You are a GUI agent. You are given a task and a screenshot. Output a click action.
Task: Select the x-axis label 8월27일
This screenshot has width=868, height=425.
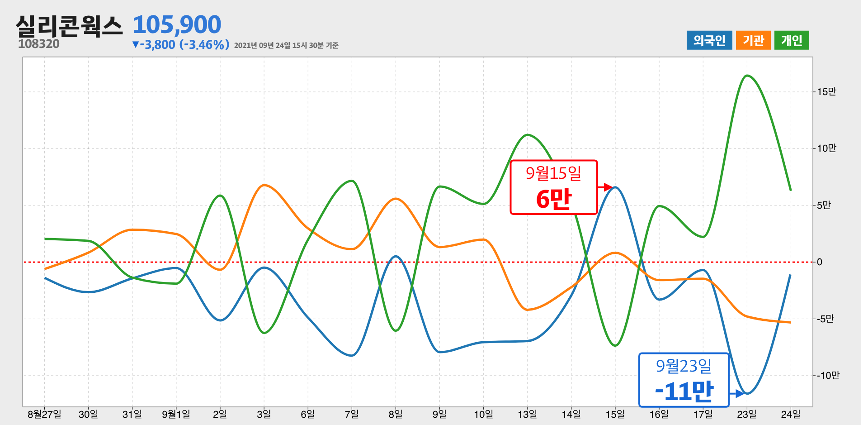tap(44, 414)
